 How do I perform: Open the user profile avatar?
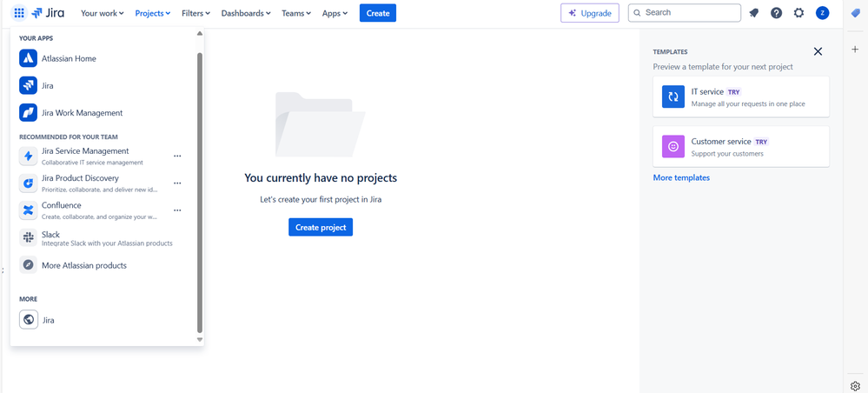point(822,13)
